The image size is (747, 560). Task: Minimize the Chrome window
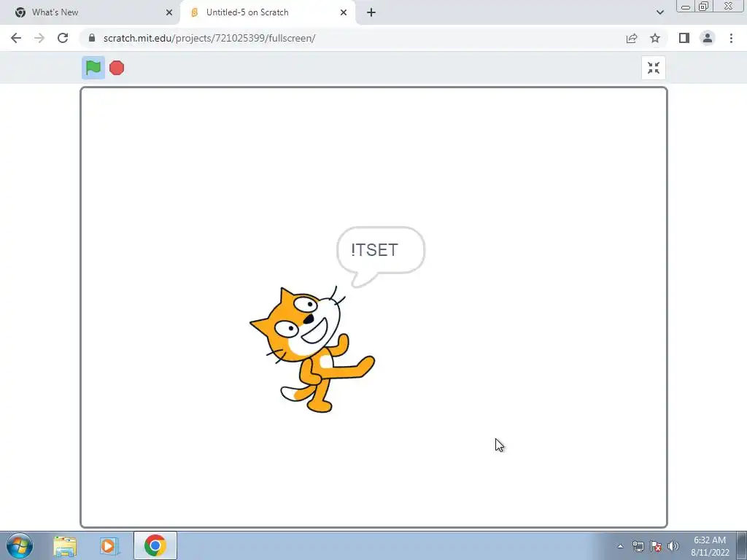pos(686,6)
